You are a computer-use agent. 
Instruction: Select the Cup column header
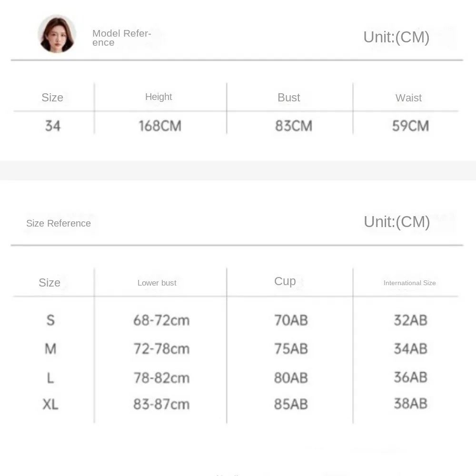285,281
